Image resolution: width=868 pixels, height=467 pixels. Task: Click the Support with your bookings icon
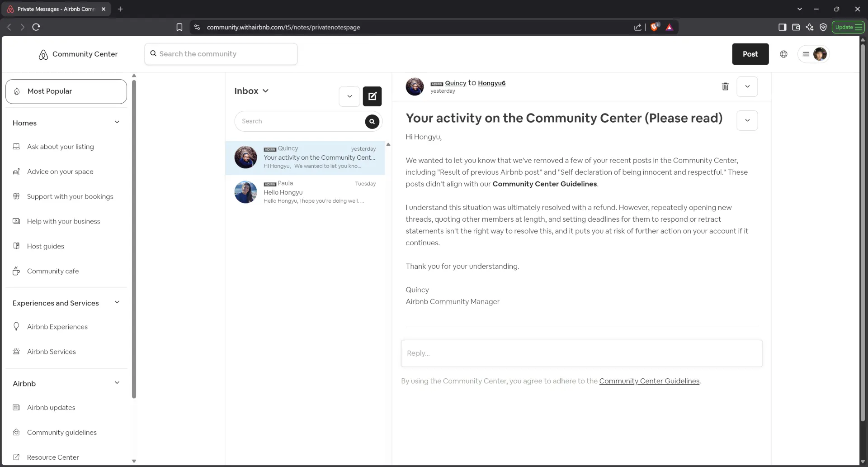16,196
